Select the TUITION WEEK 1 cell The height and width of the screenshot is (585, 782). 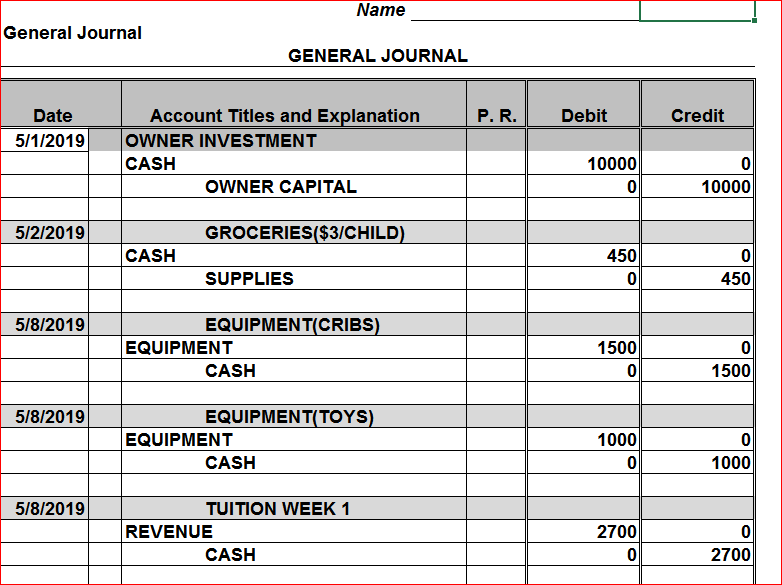pos(294,509)
